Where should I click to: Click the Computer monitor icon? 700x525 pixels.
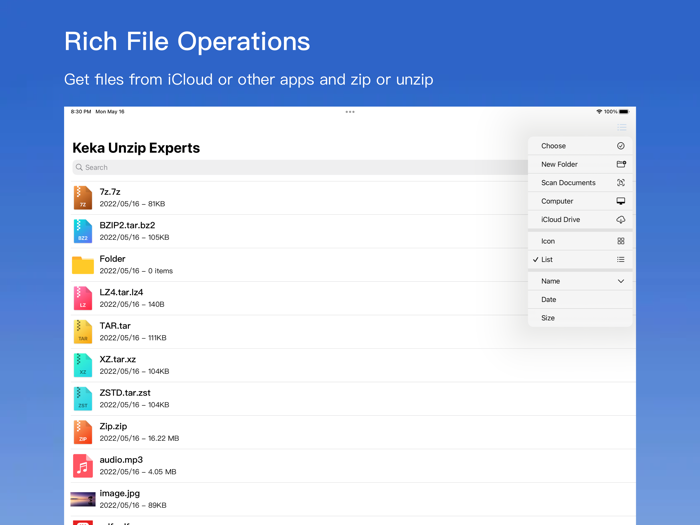point(620,201)
